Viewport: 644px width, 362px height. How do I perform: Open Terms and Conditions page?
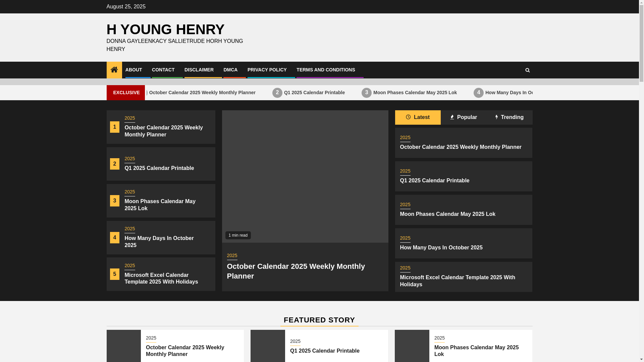point(325,70)
